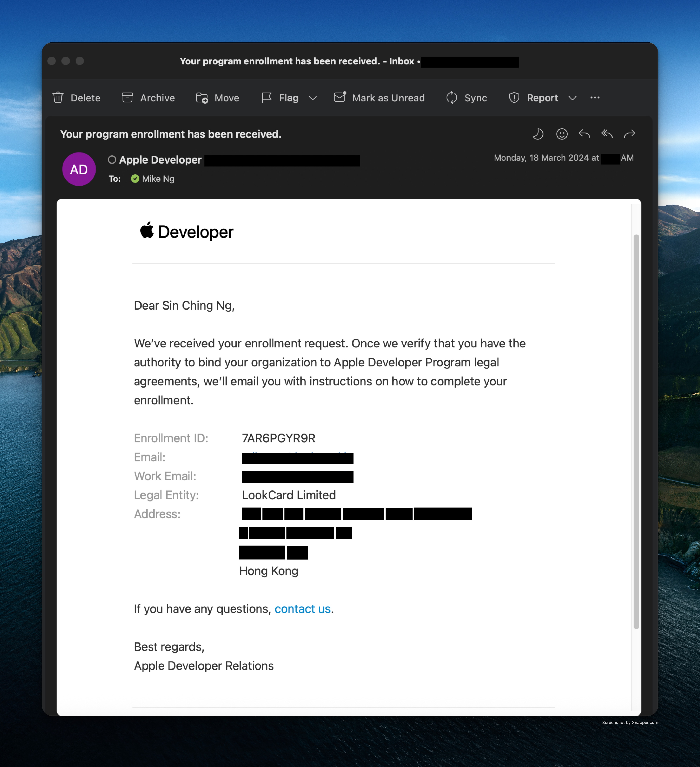Click the red close window button
This screenshot has width=700, height=767.
pos(52,61)
